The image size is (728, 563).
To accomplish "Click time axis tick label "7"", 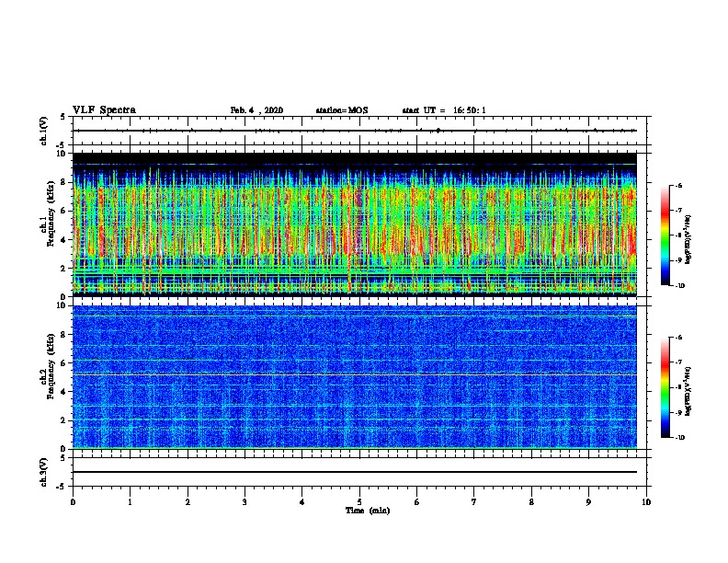I will pyautogui.click(x=474, y=501).
